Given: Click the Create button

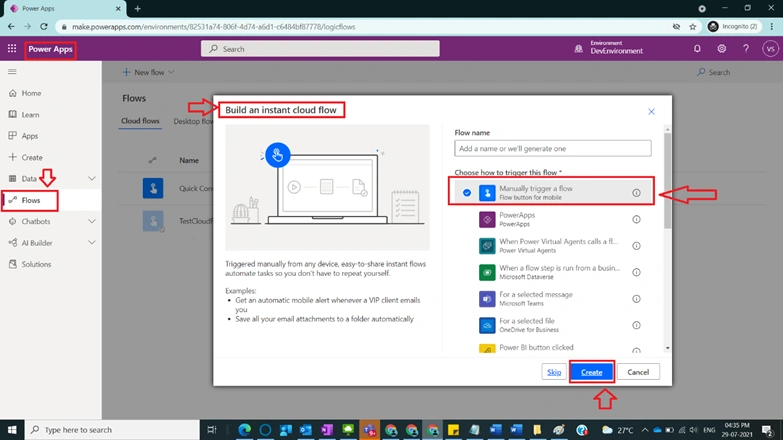Looking at the screenshot, I should click(591, 372).
